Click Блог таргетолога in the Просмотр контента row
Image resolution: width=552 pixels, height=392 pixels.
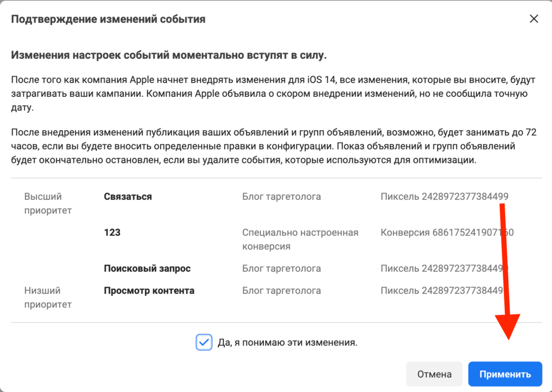click(x=281, y=291)
